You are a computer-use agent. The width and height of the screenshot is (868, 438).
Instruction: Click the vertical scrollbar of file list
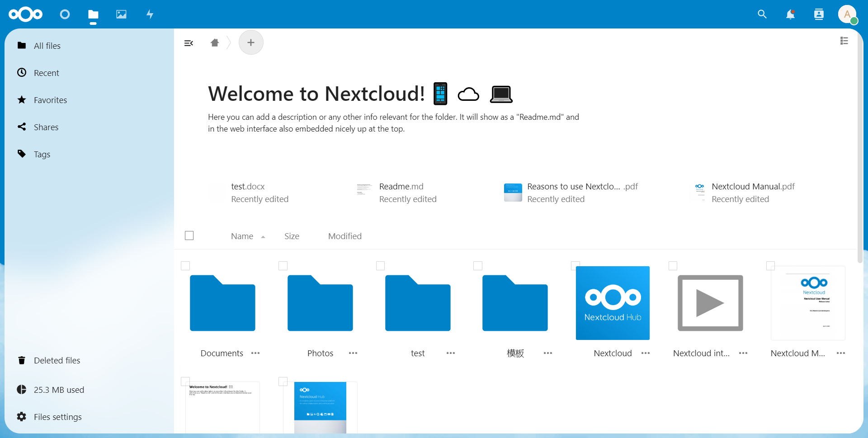pyautogui.click(x=860, y=147)
